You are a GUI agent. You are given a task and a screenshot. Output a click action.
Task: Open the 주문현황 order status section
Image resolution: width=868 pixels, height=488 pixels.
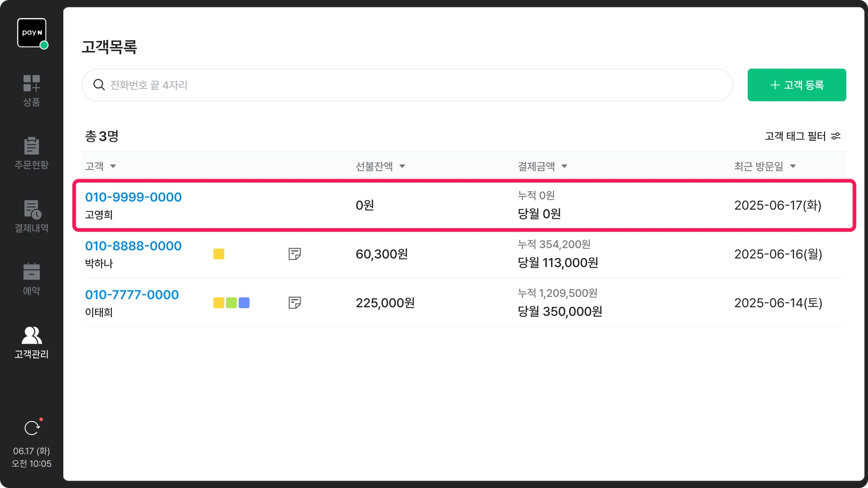click(31, 153)
